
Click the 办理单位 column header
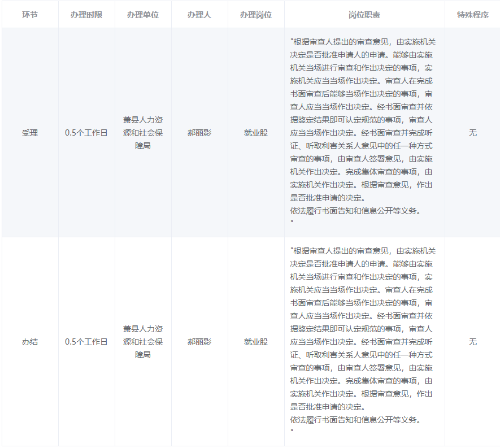143,15
